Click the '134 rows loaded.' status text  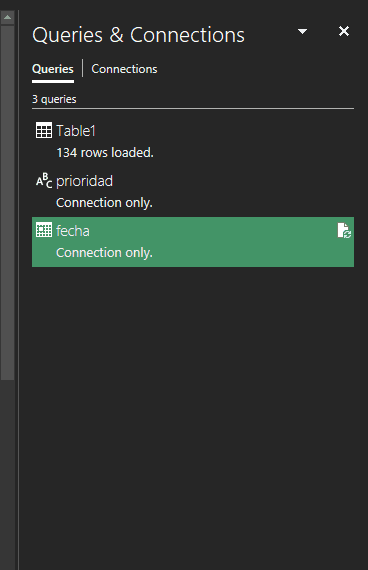(x=105, y=153)
